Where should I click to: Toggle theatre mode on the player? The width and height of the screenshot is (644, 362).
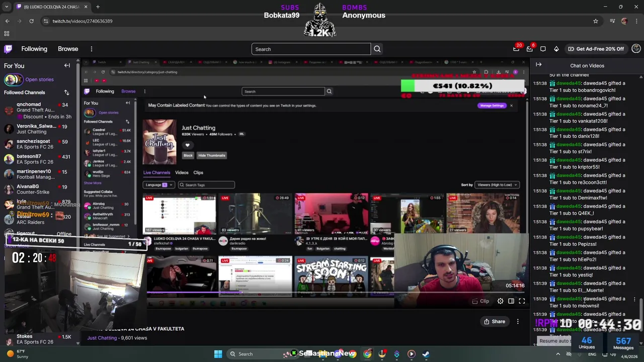point(511,301)
